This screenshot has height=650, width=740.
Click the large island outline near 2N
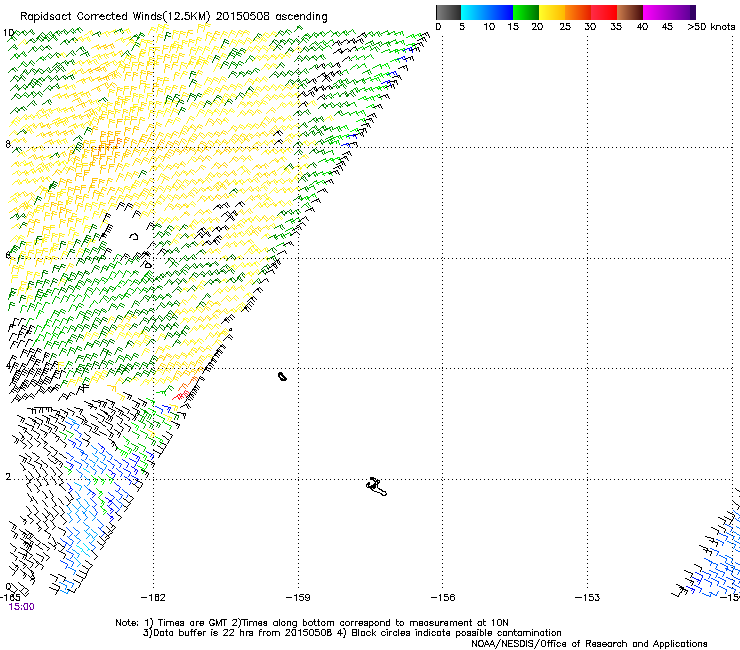(377, 487)
